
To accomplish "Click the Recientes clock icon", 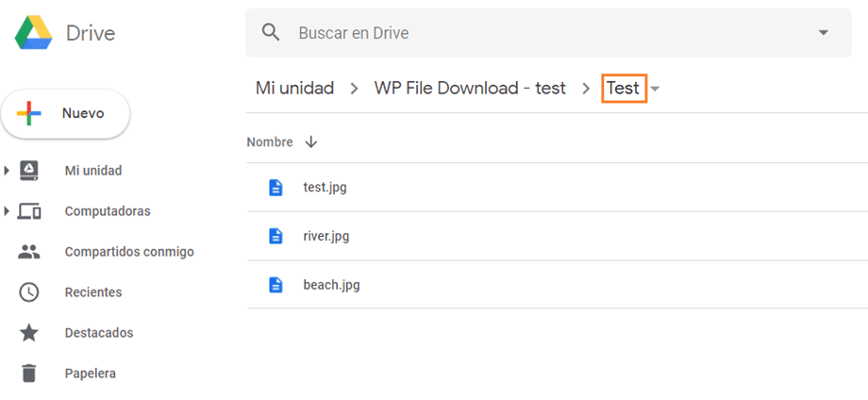I will pyautogui.click(x=29, y=292).
